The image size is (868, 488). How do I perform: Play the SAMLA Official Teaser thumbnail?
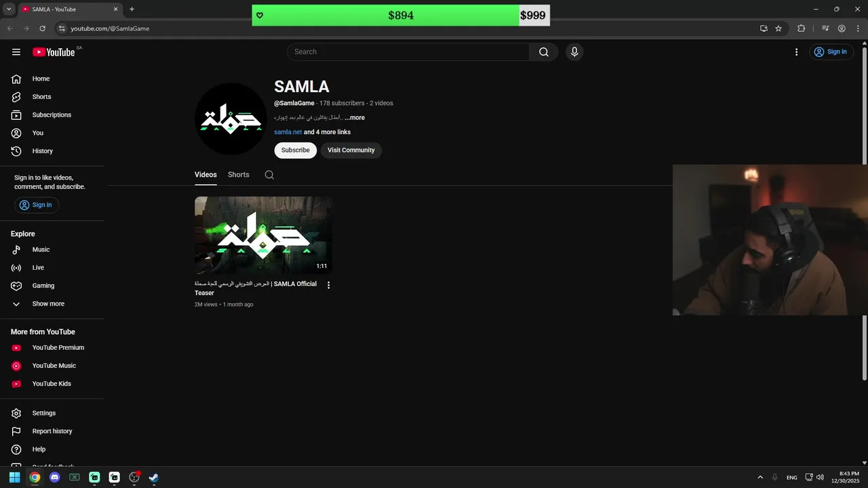pyautogui.click(x=263, y=235)
